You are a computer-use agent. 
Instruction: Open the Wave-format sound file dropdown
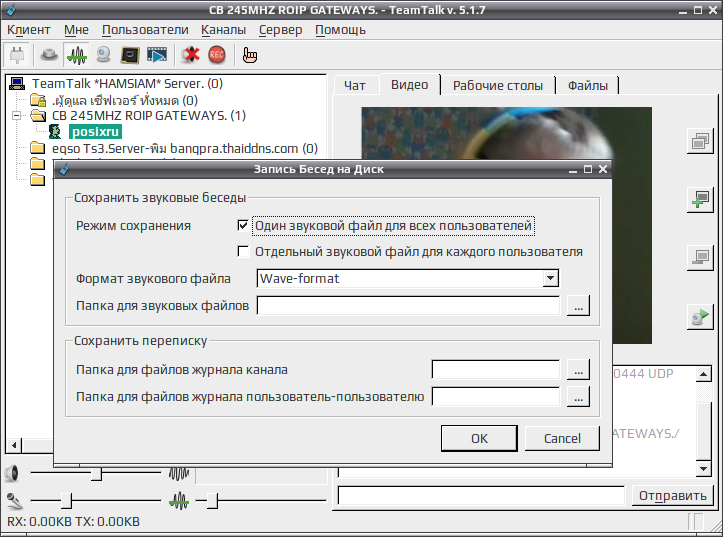550,278
